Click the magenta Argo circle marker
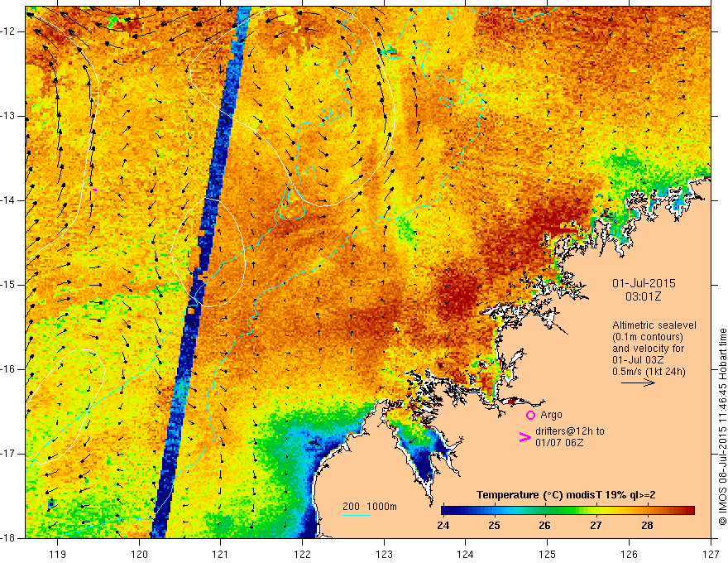728x563 pixels. click(x=530, y=416)
